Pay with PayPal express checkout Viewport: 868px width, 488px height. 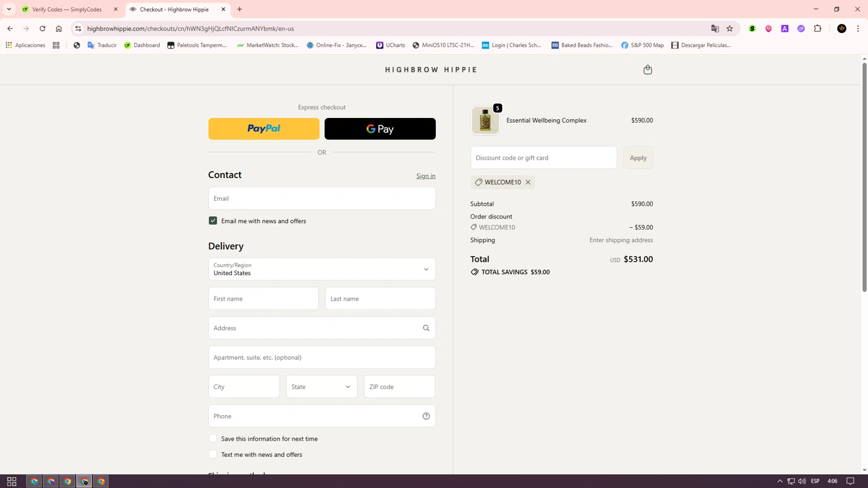click(x=264, y=129)
